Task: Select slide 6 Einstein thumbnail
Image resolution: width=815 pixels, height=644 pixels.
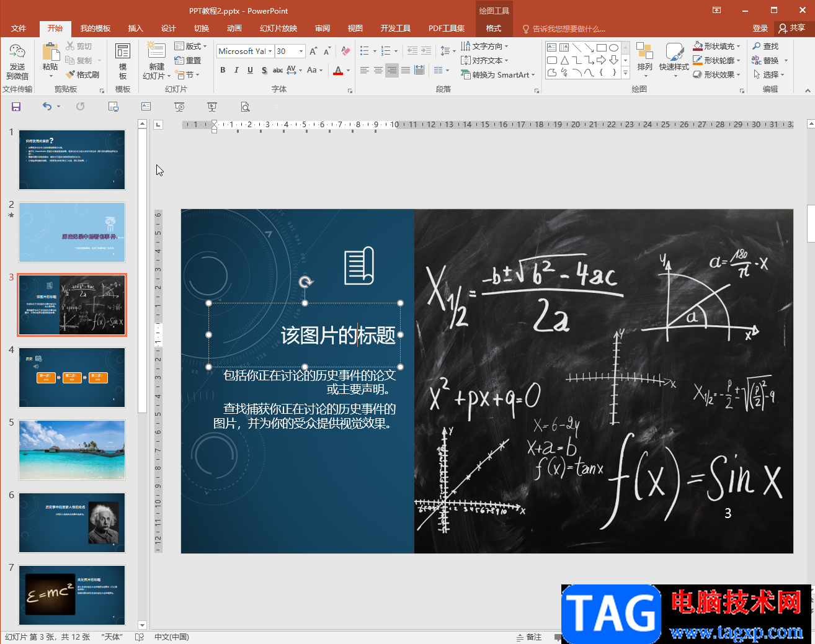Action: (72, 522)
